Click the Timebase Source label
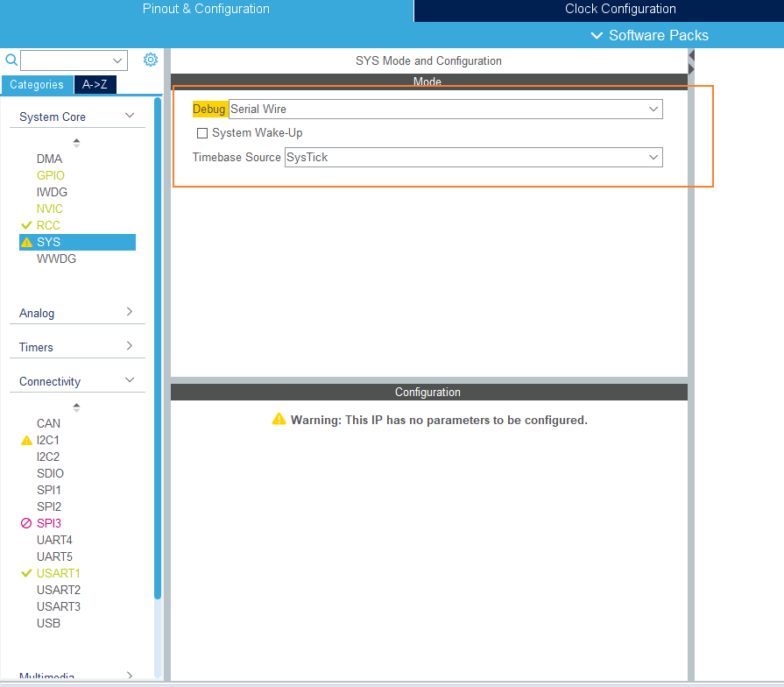The image size is (784, 687). pyautogui.click(x=237, y=158)
